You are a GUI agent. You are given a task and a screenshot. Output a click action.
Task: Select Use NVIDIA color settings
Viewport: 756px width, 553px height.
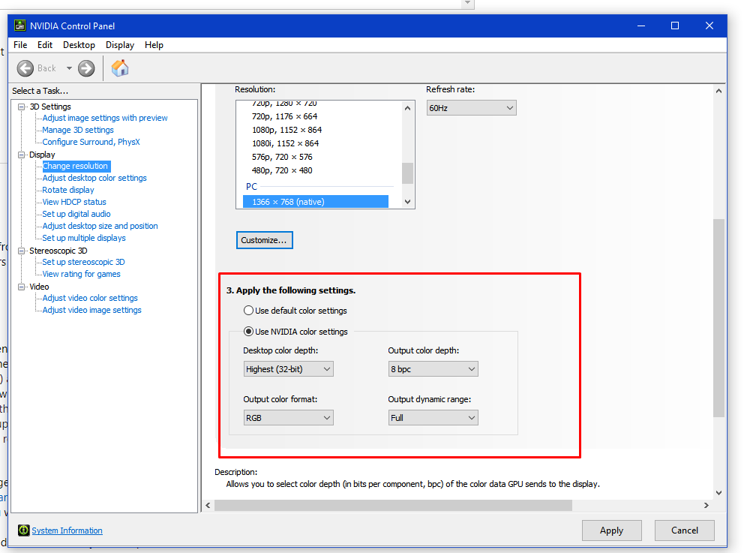248,332
